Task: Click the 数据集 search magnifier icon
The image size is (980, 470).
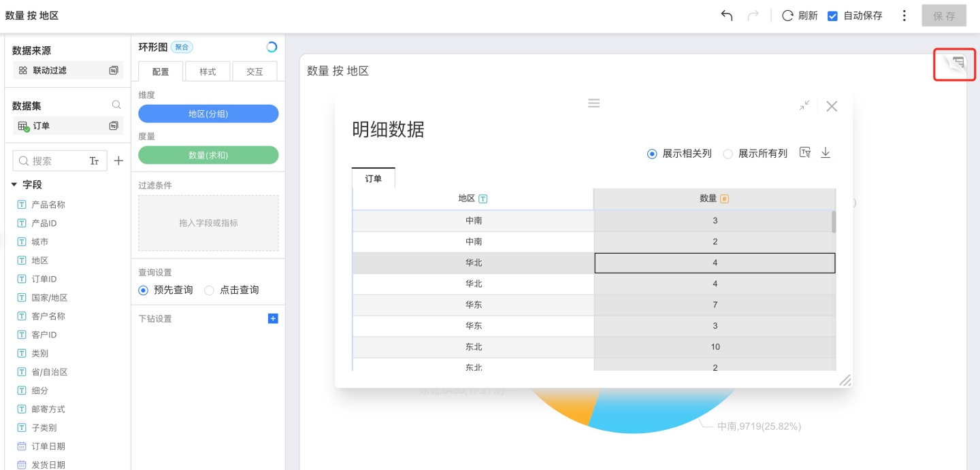Action: (x=116, y=105)
